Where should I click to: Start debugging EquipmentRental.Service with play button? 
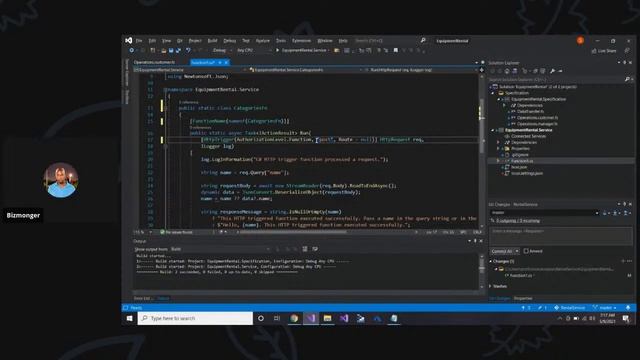point(277,51)
